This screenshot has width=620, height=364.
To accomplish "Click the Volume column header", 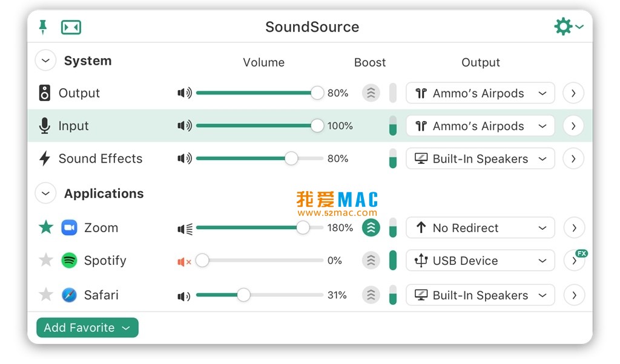I will pyautogui.click(x=264, y=62).
